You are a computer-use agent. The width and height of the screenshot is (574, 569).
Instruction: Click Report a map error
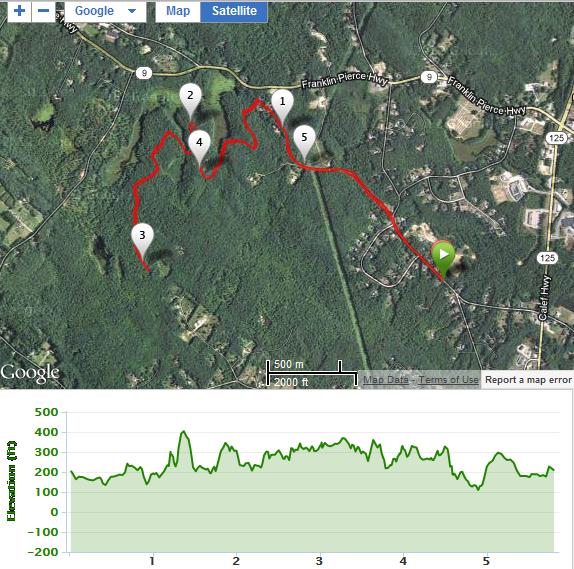[528, 380]
